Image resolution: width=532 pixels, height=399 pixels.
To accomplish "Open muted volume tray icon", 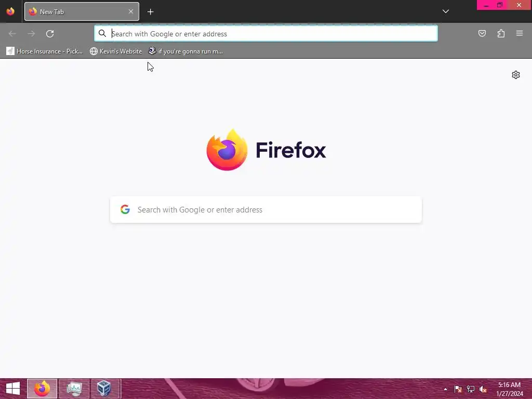I will (x=483, y=389).
